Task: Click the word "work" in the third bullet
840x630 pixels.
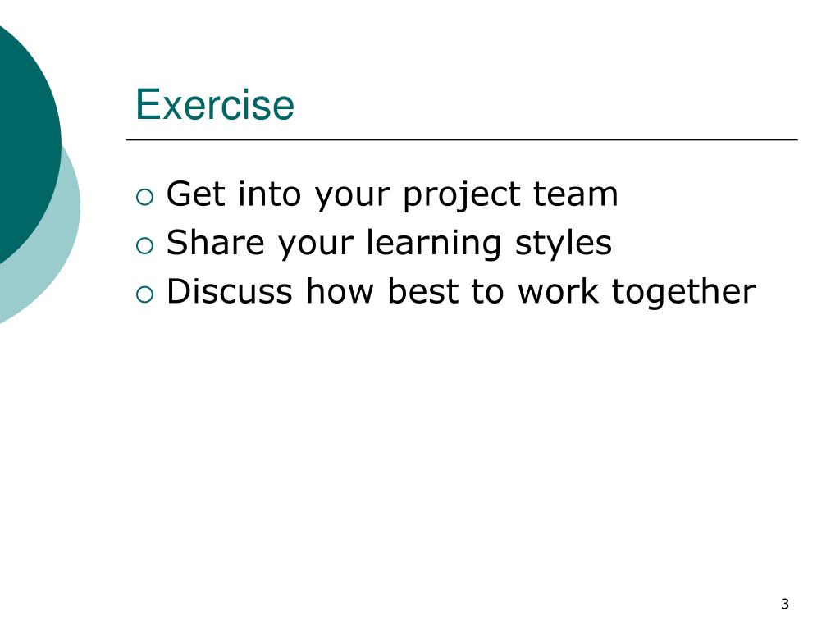Action: pos(558,291)
